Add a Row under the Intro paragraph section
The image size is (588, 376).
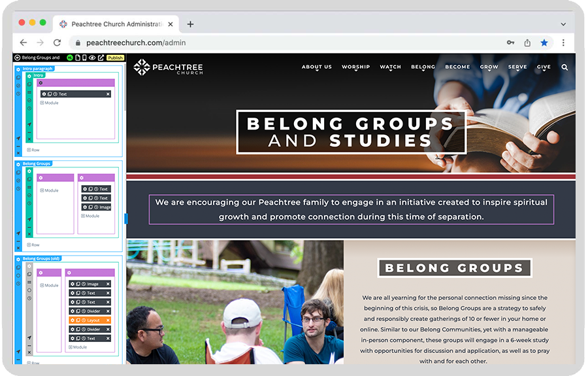33,150
